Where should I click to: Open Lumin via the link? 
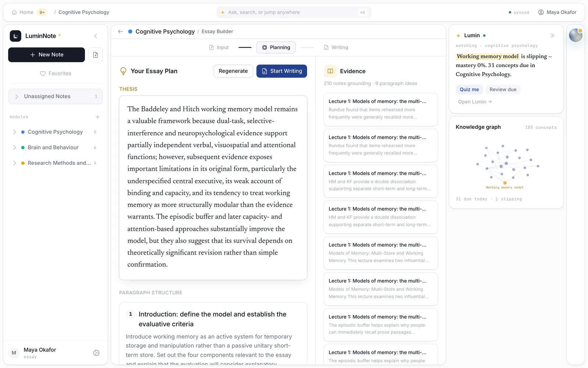pos(475,102)
